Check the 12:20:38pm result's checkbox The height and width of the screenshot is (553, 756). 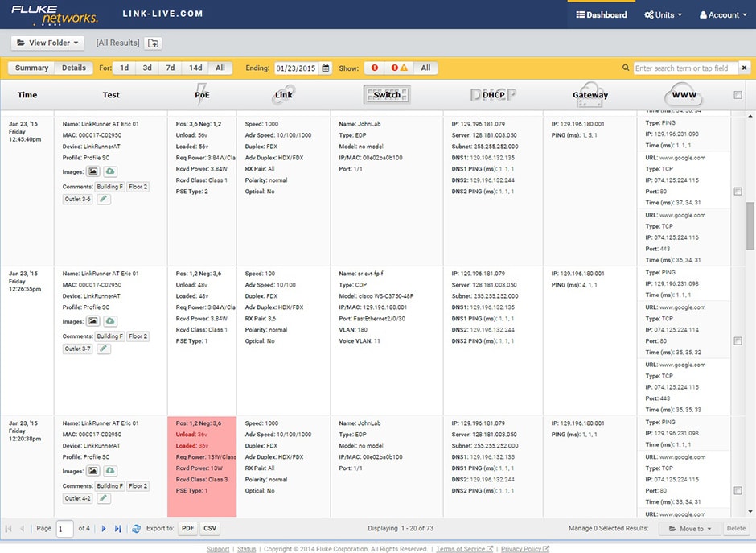coord(738,489)
